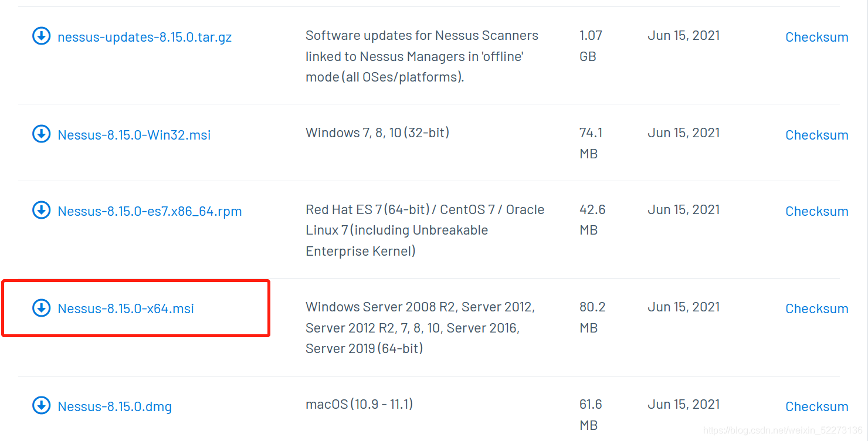Show Checksum for Win32.msi row

[817, 135]
